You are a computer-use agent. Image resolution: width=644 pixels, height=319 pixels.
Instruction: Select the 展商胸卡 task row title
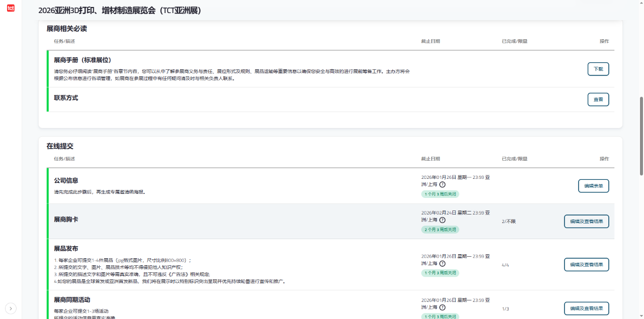[66, 220]
